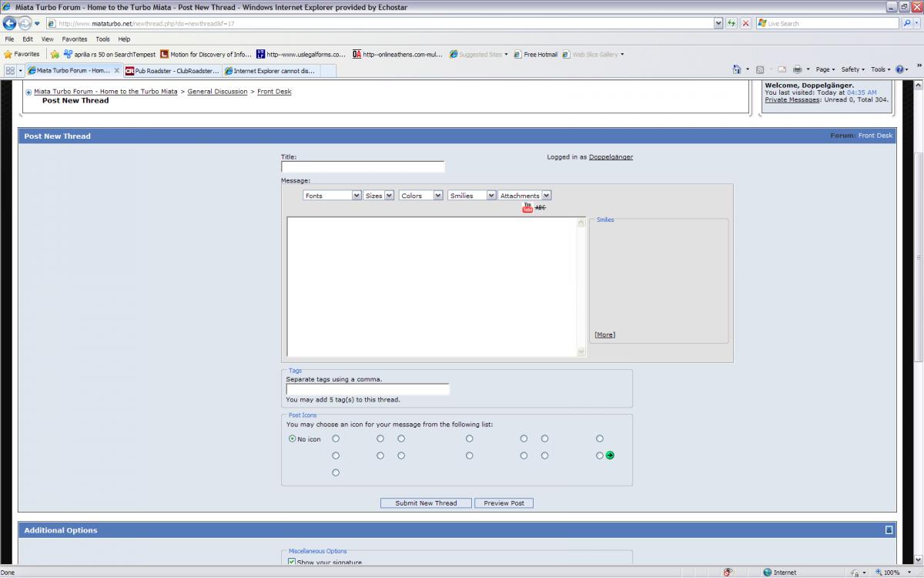Switch to Internet Explorer cannot display tab
The height and width of the screenshot is (578, 924).
pyautogui.click(x=270, y=70)
